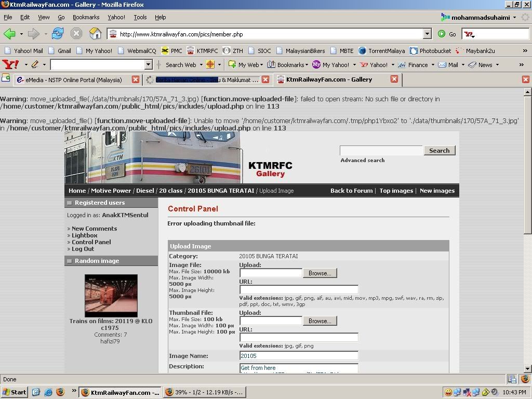Open the new tab icon left of tabs
532x399 pixels.
6,78
